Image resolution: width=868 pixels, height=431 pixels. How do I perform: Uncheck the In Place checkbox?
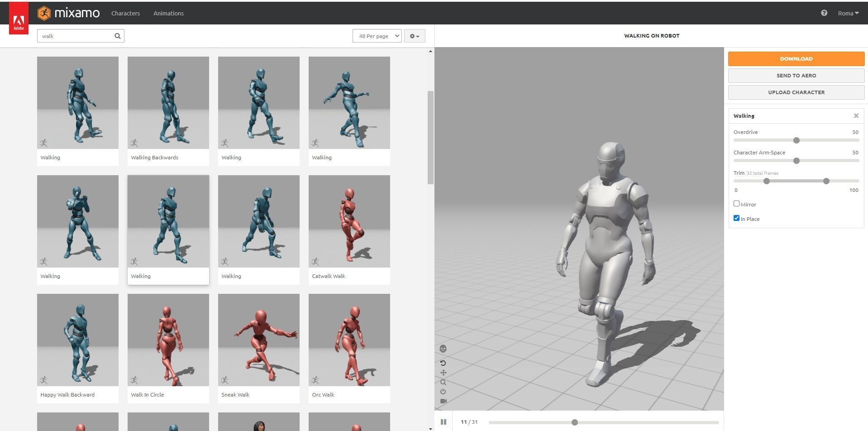tap(736, 218)
